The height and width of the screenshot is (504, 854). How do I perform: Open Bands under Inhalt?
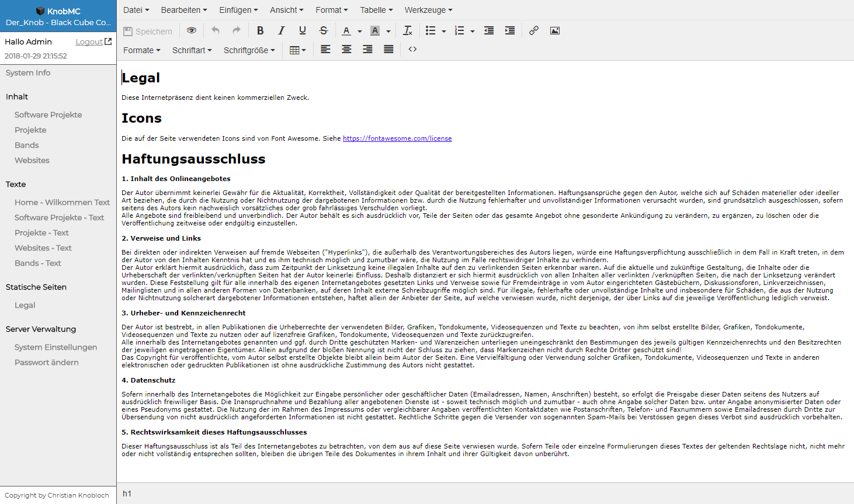coord(27,145)
